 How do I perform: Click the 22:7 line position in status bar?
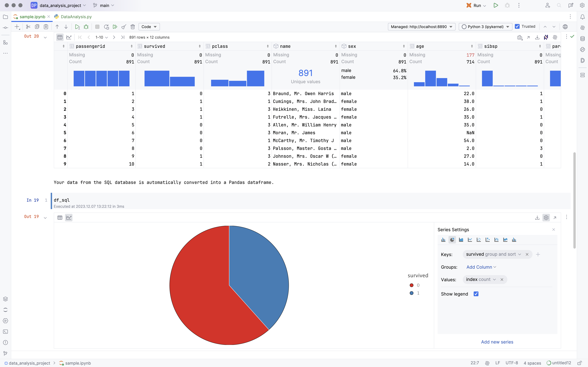click(474, 363)
